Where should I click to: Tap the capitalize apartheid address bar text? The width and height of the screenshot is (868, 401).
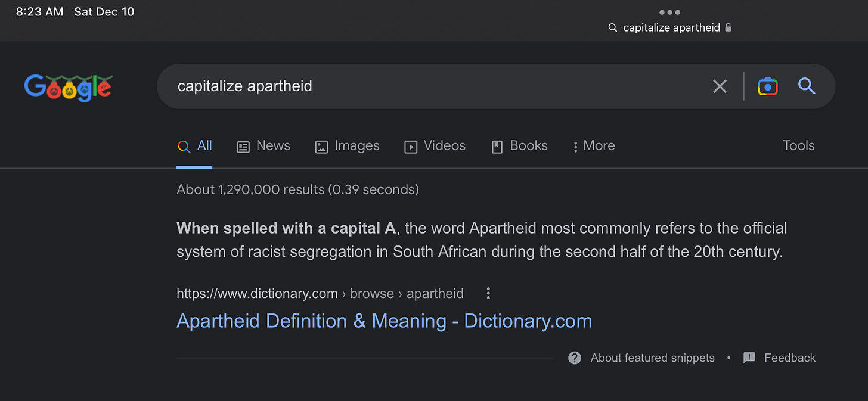672,27
